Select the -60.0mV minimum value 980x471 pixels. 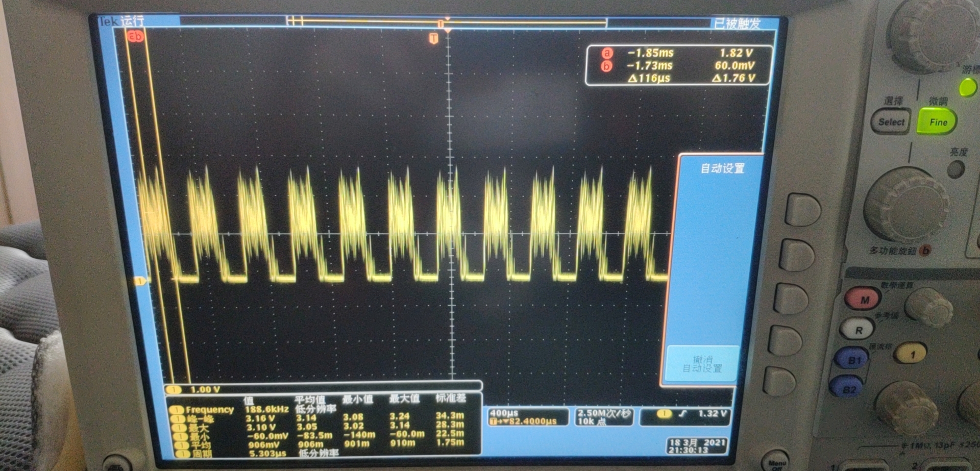268,436
